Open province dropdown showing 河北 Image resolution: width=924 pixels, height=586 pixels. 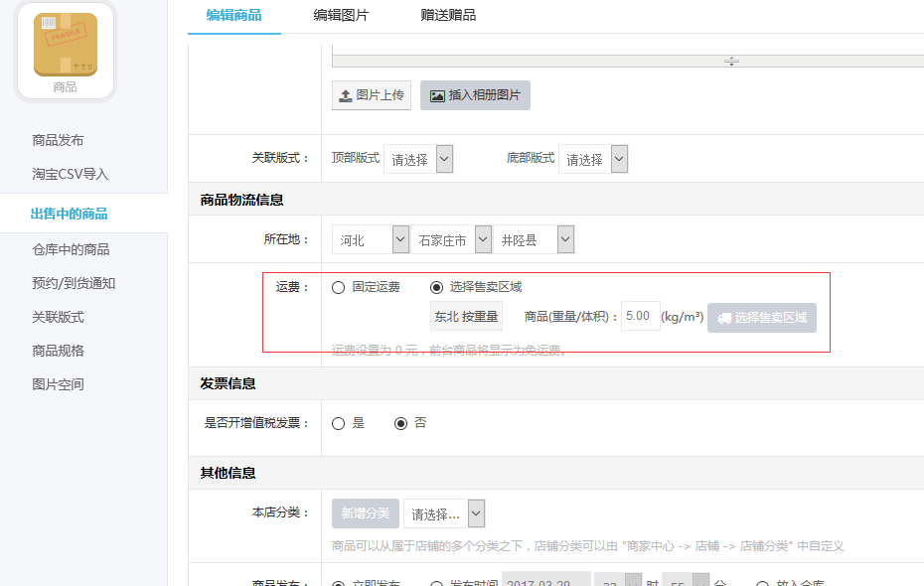(371, 239)
